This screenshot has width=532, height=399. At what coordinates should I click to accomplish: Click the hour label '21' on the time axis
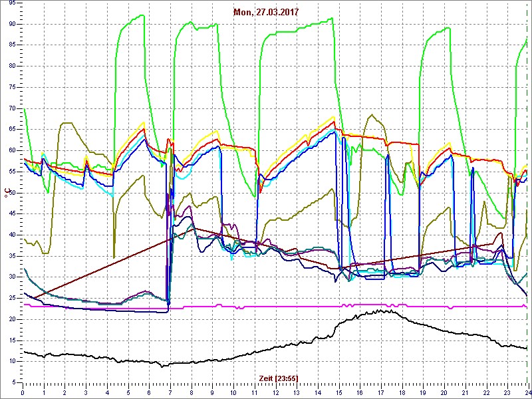point(464,391)
